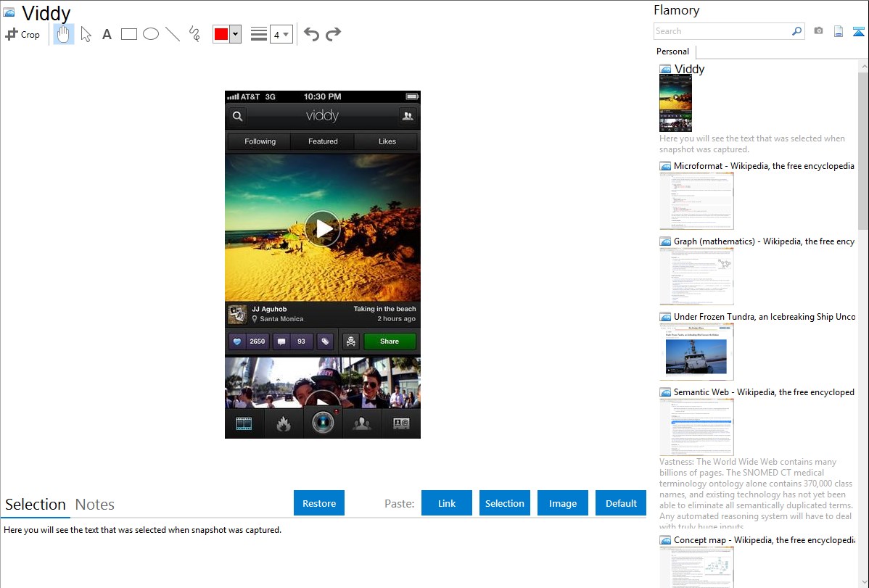Select the freehand scribble tool

(x=194, y=34)
